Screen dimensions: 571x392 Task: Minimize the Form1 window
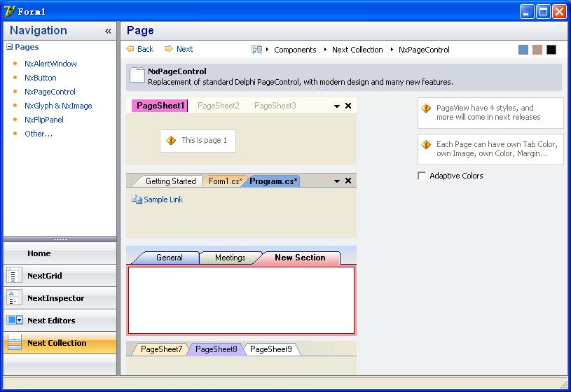point(527,12)
